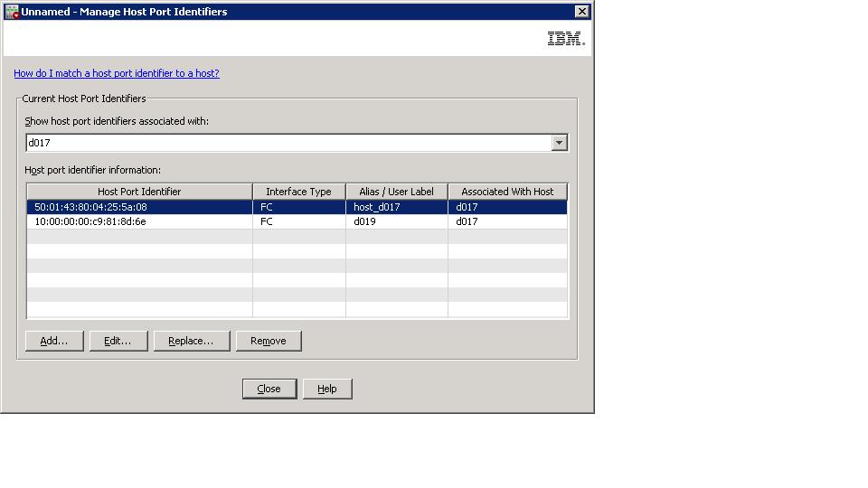Expand the host association dropdown arrow
The image size is (868, 488).
(x=559, y=143)
